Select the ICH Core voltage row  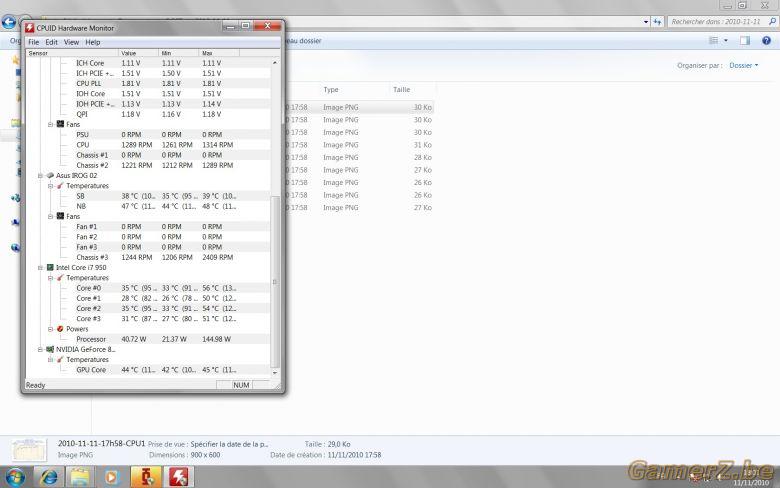coord(148,63)
